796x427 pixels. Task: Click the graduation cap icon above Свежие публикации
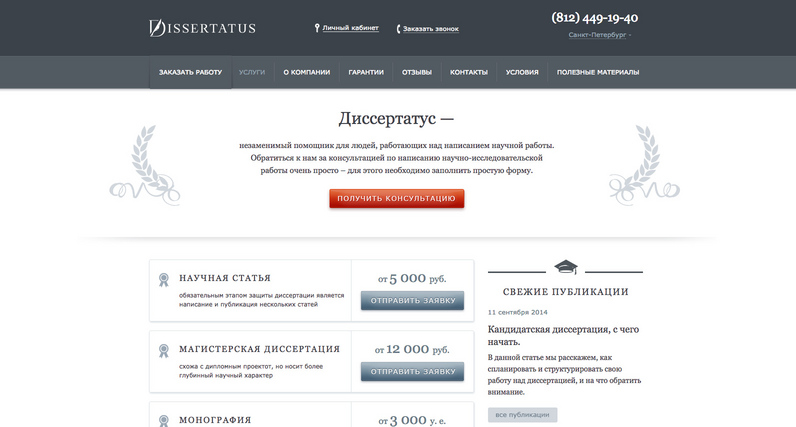coord(566,267)
